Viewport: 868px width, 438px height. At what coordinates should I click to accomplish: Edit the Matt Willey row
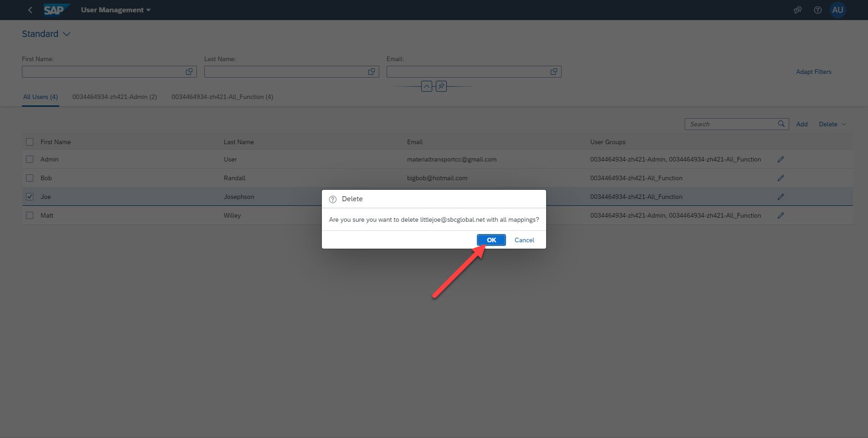781,215
